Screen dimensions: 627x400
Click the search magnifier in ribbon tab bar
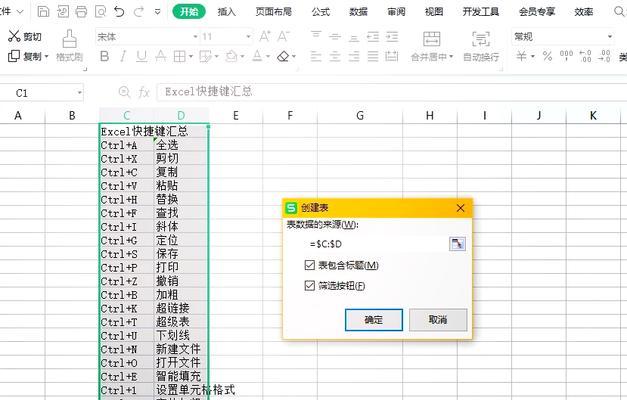(619, 12)
